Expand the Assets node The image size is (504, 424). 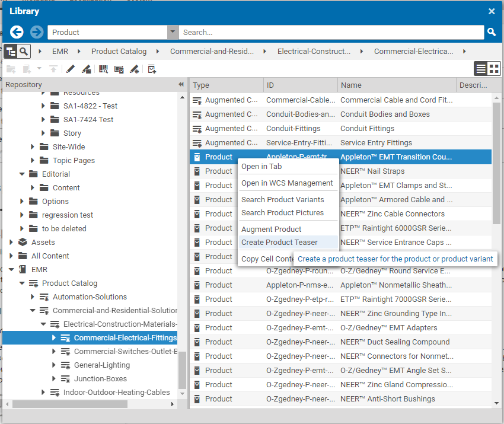[x=11, y=242]
